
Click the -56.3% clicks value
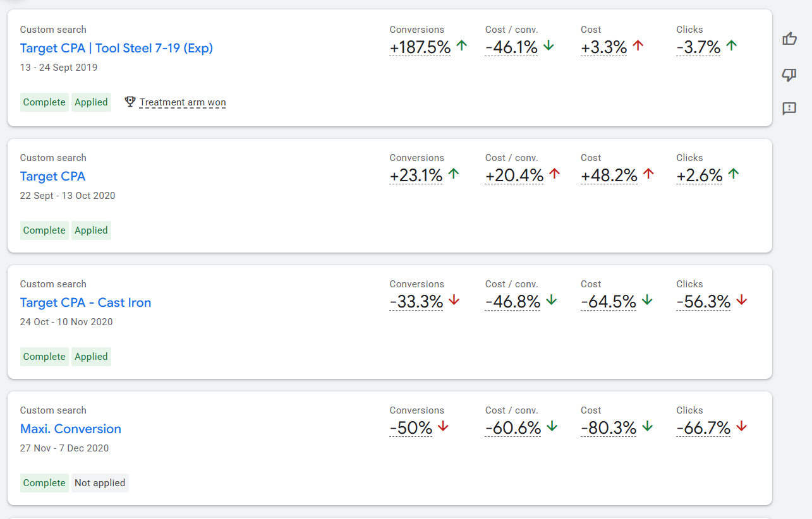pyautogui.click(x=703, y=302)
